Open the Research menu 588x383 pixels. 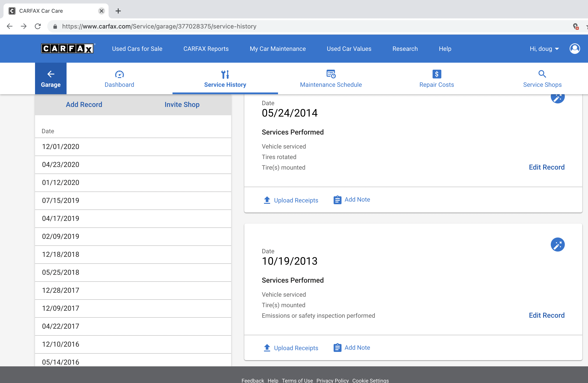405,49
